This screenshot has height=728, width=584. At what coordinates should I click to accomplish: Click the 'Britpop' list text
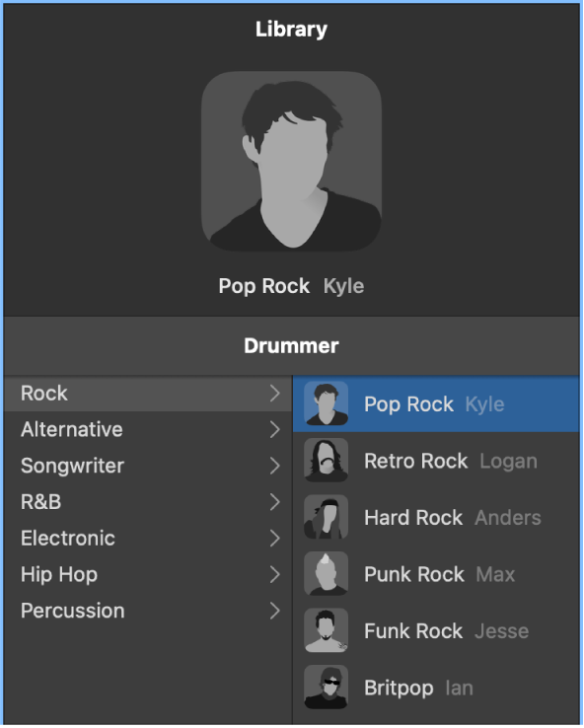point(399,689)
